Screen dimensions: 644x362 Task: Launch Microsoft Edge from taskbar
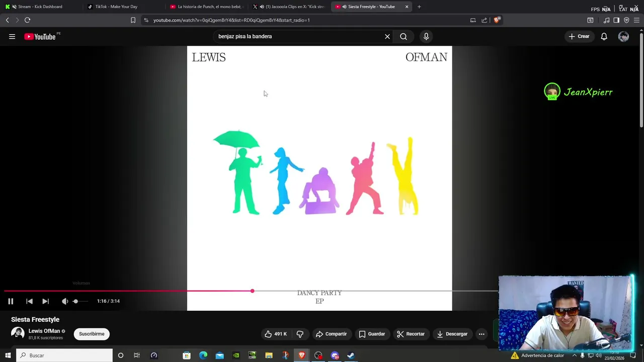(203, 355)
